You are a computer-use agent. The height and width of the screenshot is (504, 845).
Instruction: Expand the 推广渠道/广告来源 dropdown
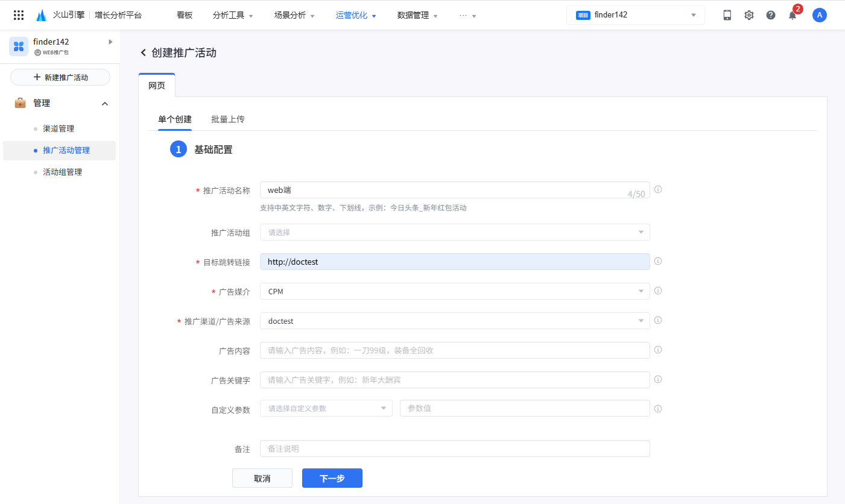click(454, 321)
